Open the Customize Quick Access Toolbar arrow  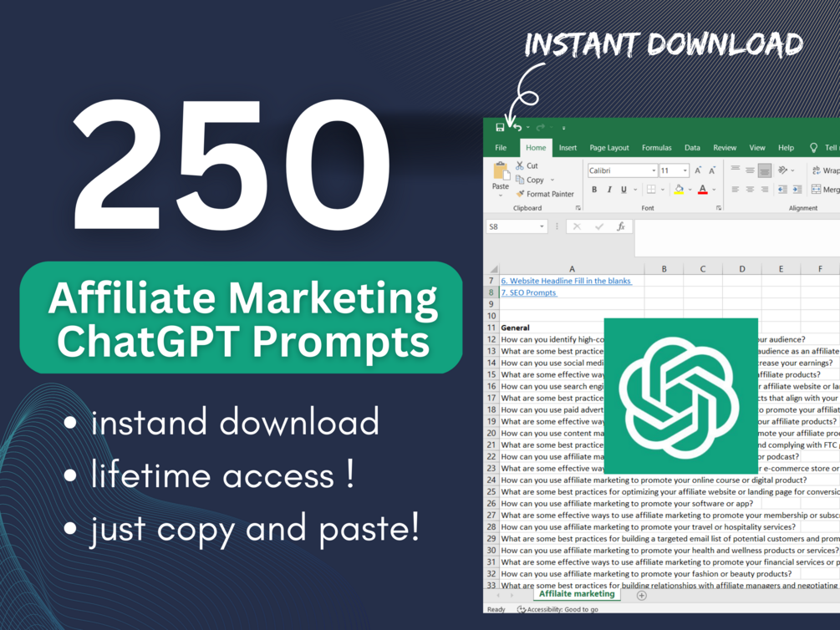[x=563, y=128]
